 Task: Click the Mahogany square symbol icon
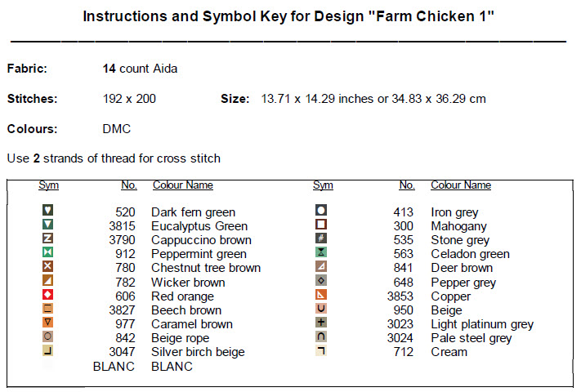coord(321,225)
